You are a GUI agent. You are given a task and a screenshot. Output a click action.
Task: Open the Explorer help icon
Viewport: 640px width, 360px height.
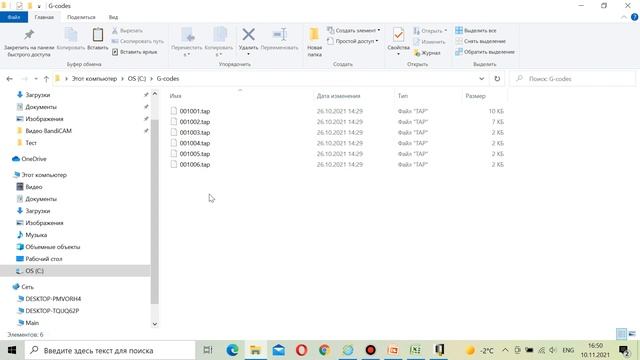[634, 17]
